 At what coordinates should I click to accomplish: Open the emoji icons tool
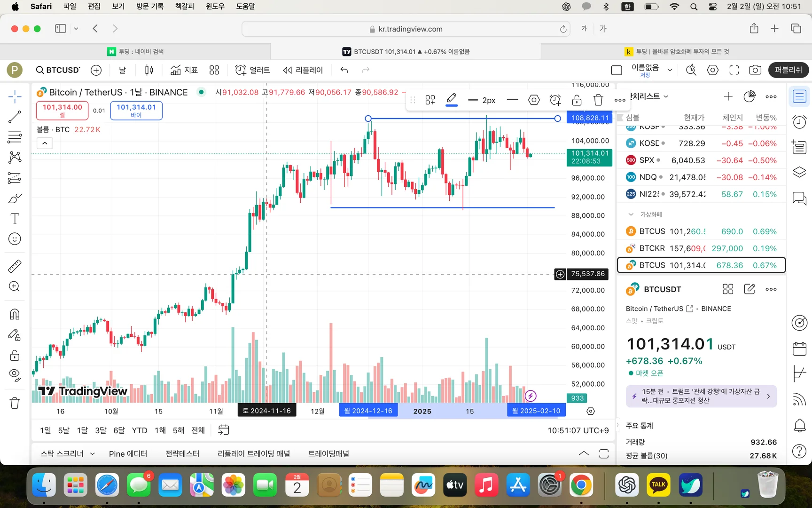(x=15, y=239)
